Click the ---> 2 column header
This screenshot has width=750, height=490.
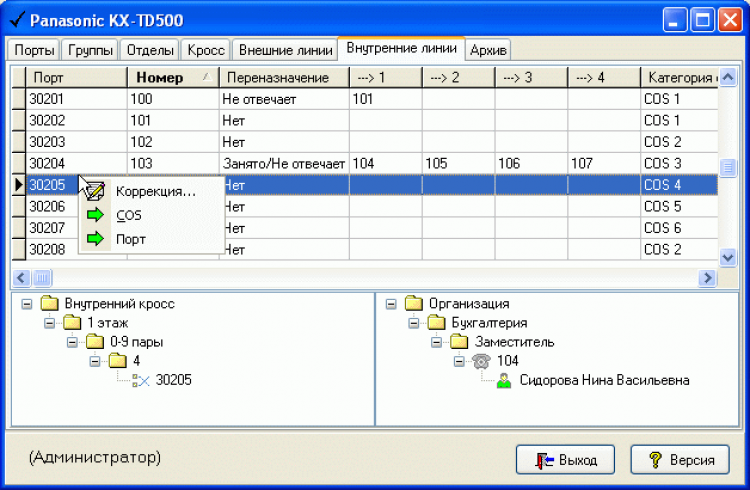tap(459, 78)
